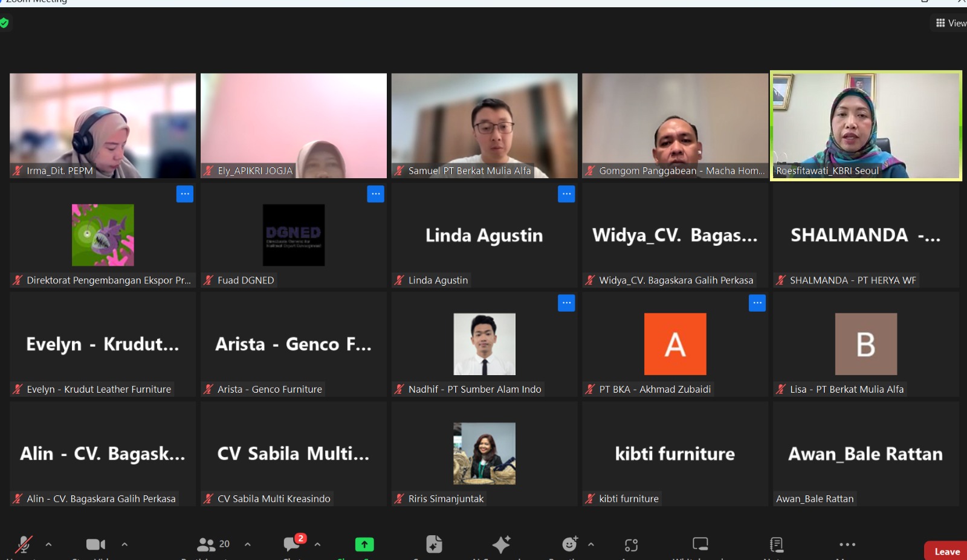Open more options on Direktorat Pengembangan Ekspor tile
Screen dimensions: 967x560
pos(185,194)
